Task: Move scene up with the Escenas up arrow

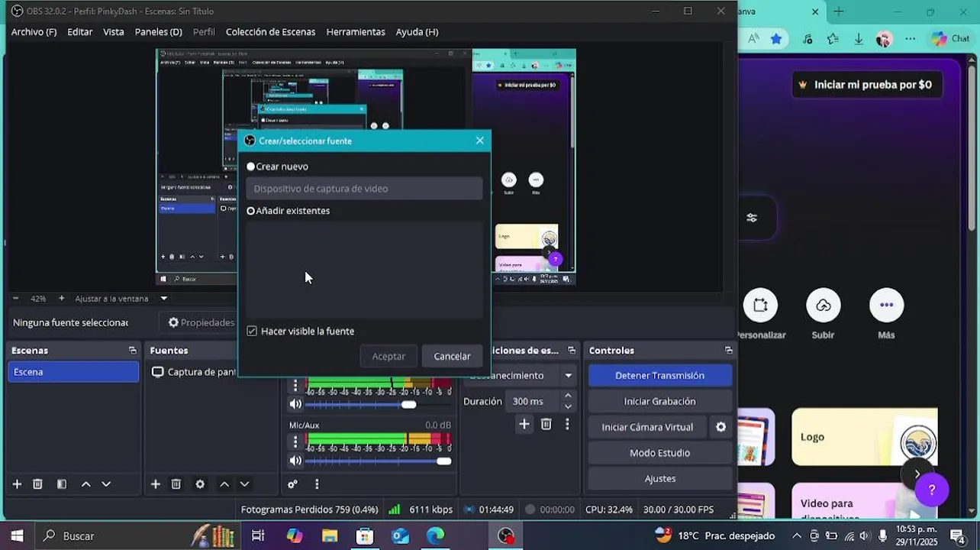Action: 85,484
